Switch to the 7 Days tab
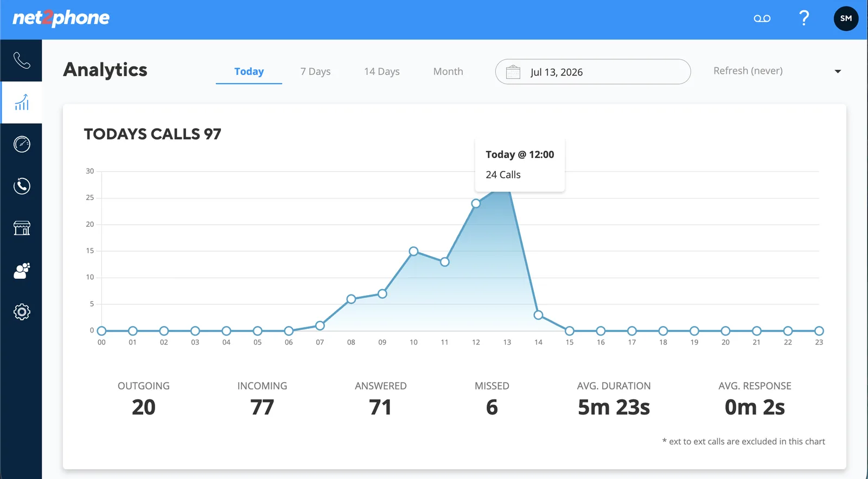868x479 pixels. coord(315,72)
